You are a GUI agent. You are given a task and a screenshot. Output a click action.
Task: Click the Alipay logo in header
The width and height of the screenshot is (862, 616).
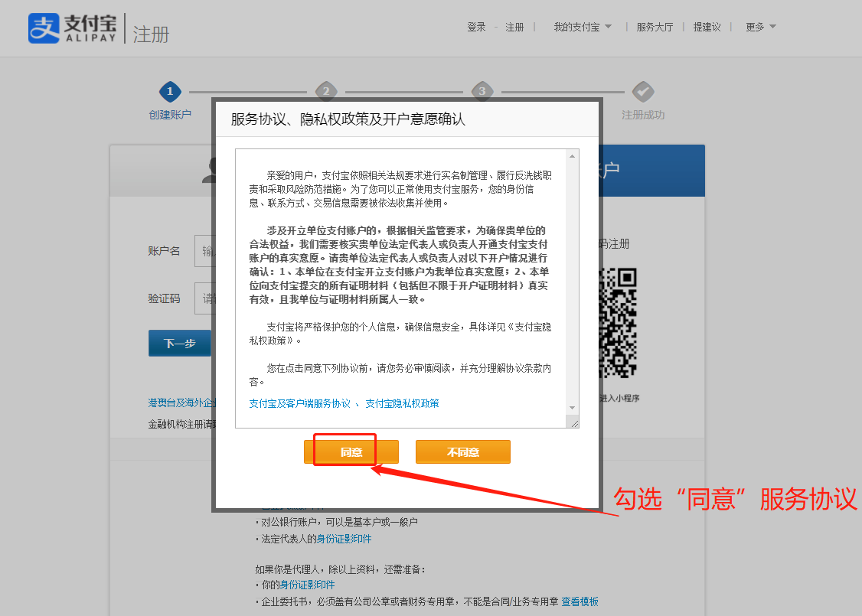tap(73, 28)
